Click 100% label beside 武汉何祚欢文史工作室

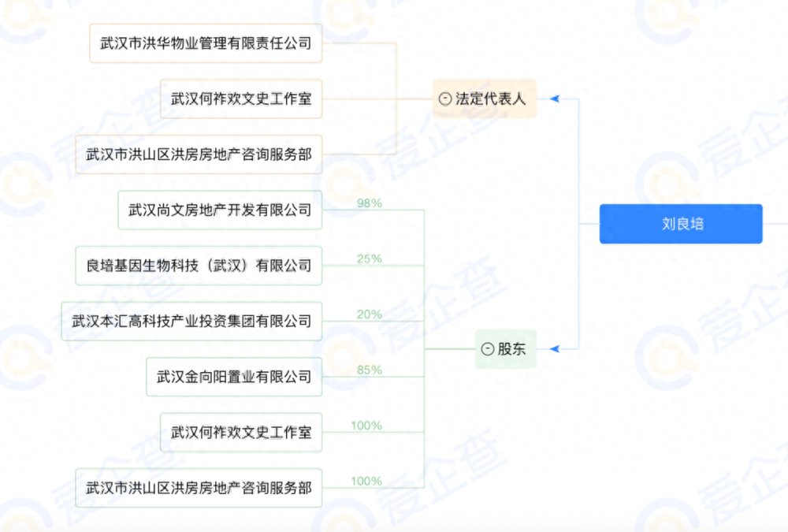(x=366, y=426)
